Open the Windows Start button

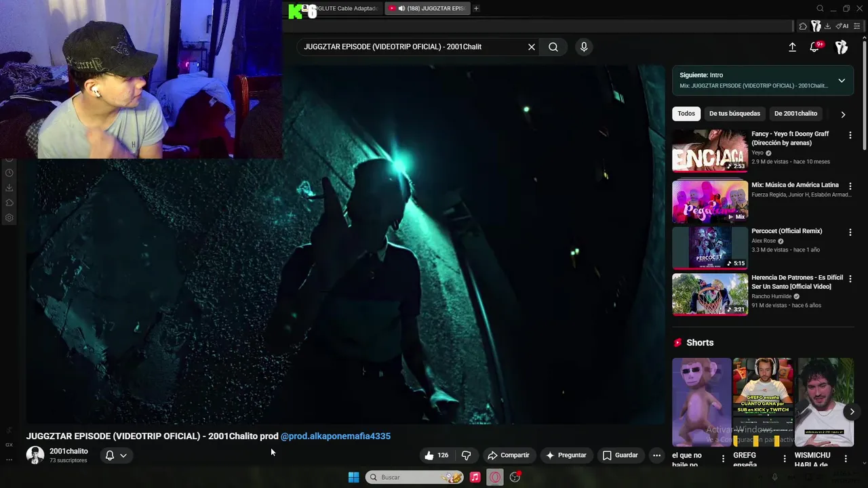click(x=353, y=477)
